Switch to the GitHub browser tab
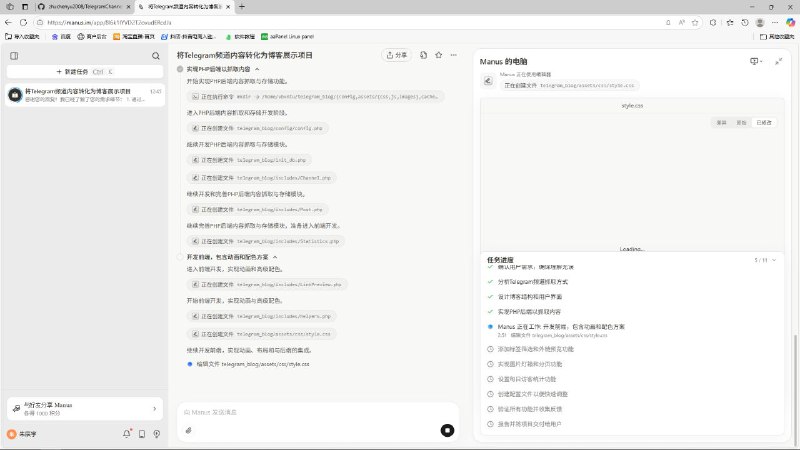This screenshot has height=450, width=800. [80, 6]
